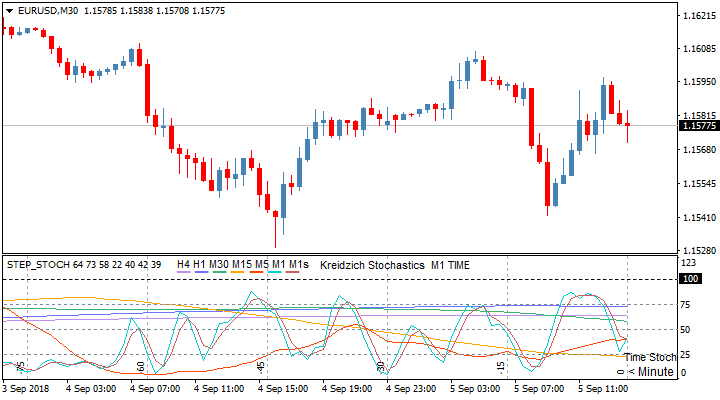Select the M5 timeframe legend label
Image resolution: width=720 pixels, height=400 pixels.
[x=262, y=265]
